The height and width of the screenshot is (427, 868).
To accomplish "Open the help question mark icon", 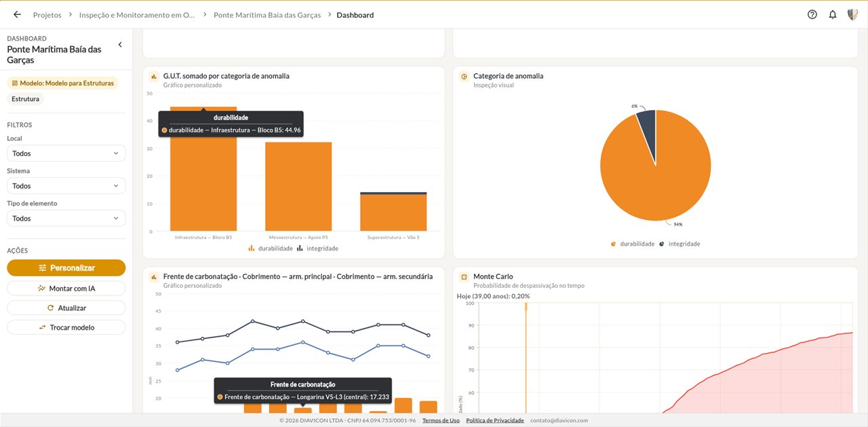I will coord(812,14).
